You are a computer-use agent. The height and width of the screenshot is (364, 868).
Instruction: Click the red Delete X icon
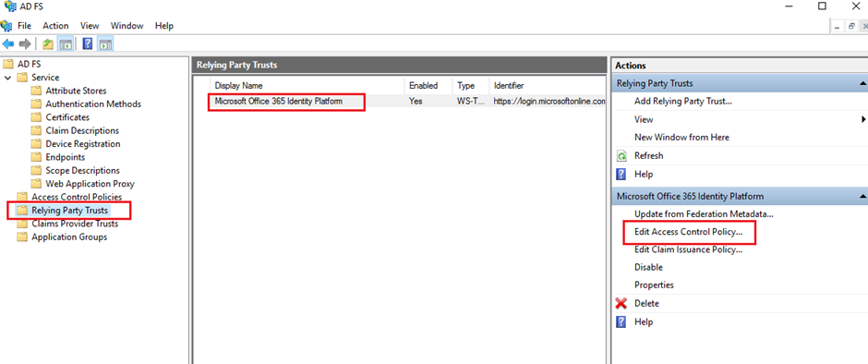(621, 303)
